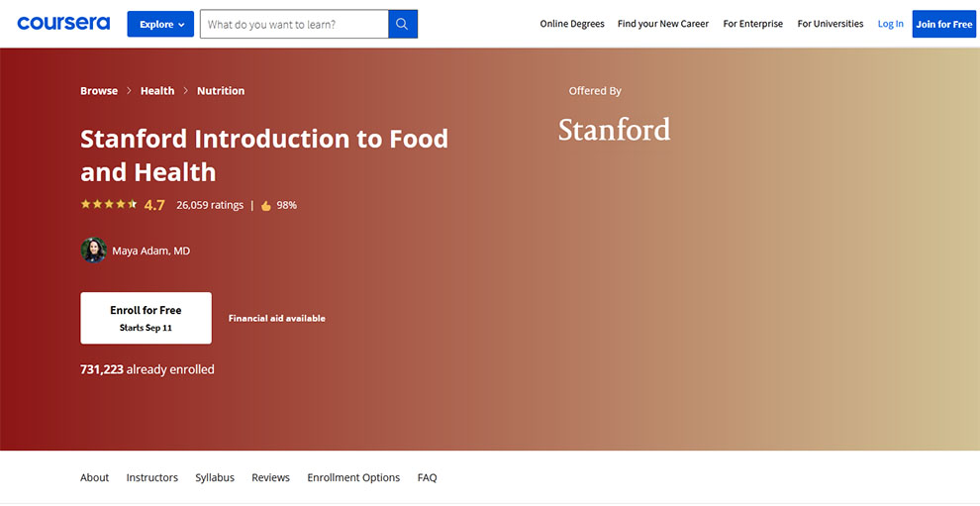Open For Enterprise page
Viewport: 980px width, 506px height.
752,24
